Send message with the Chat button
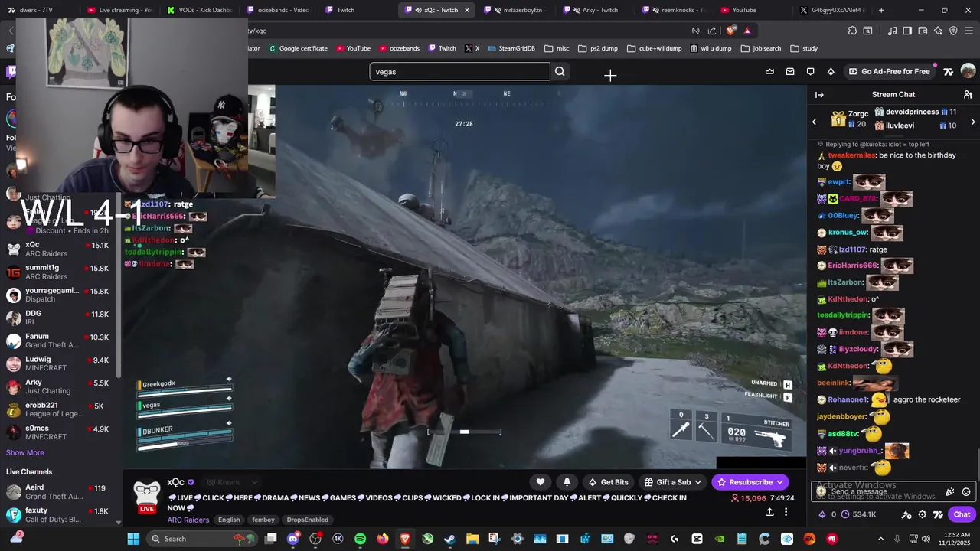The width and height of the screenshot is (980, 551). (x=962, y=514)
